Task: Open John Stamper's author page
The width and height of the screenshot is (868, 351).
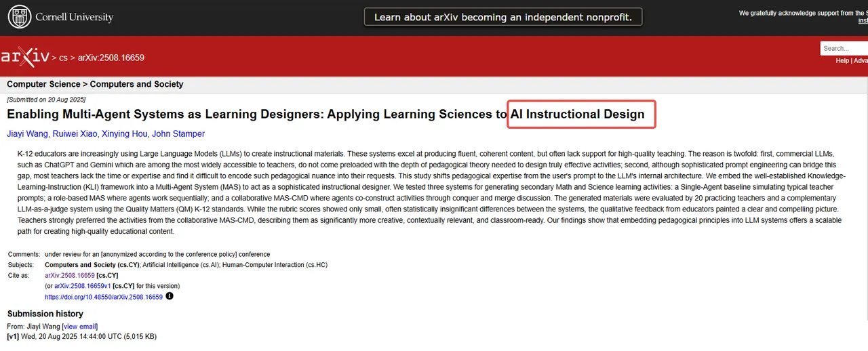Action: point(178,133)
